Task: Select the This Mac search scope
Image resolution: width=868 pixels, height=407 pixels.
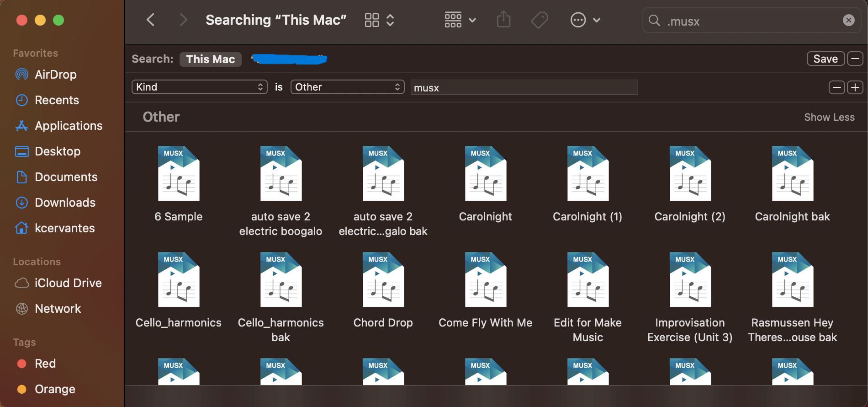Action: [210, 59]
